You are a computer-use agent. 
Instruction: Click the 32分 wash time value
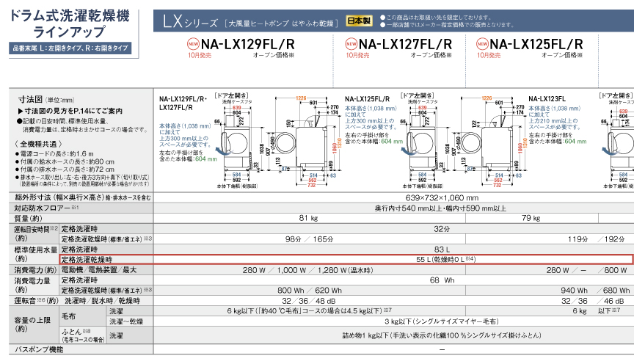(442, 229)
